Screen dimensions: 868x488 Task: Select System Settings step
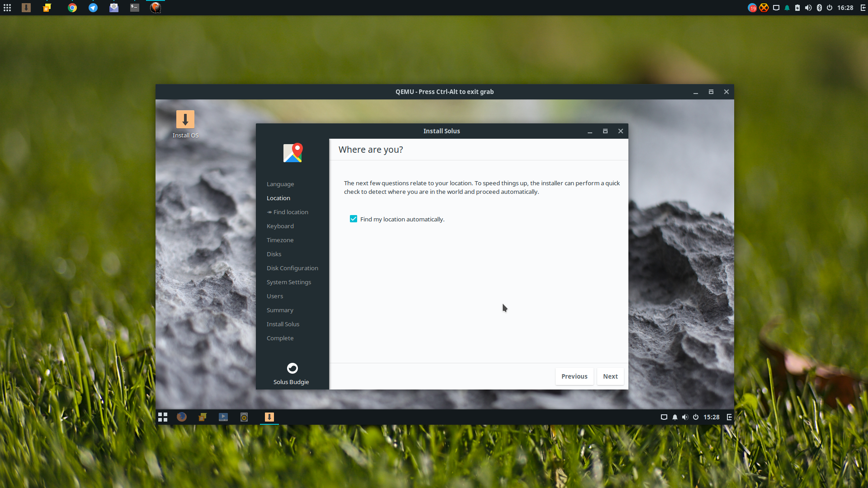[x=289, y=282]
